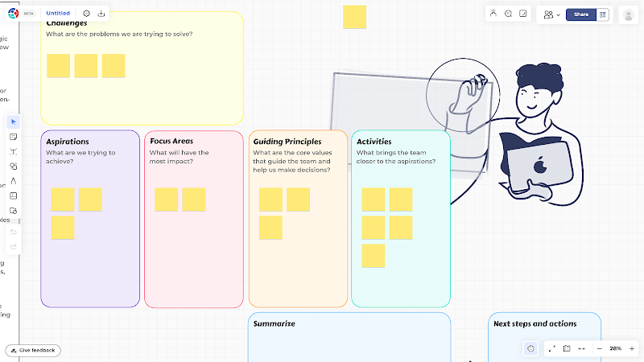Open the app logo home menu
Image resolution: width=644 pixels, height=362 pixels.
tap(13, 13)
